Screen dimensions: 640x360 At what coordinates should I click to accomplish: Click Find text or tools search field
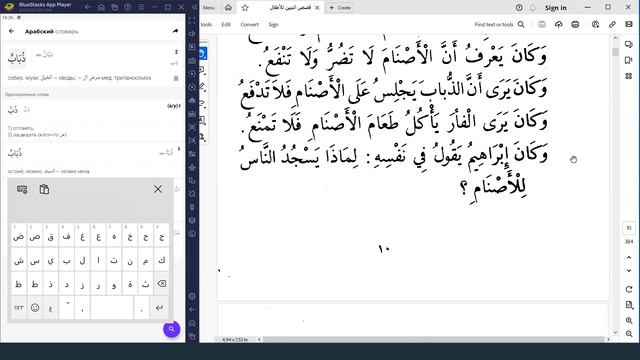[499, 24]
